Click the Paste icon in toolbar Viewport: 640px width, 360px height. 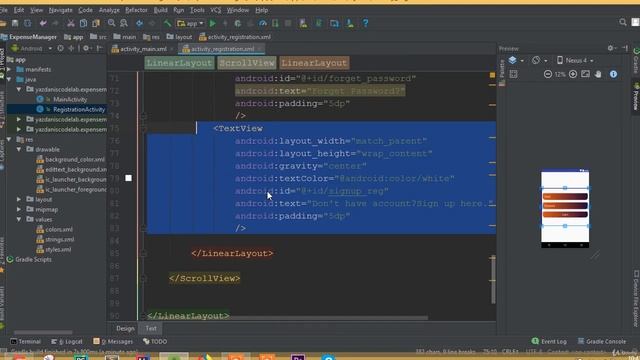[x=96, y=24]
